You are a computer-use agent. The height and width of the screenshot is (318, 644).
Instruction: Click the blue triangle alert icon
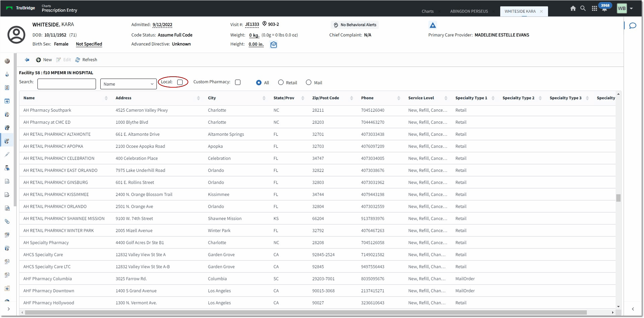click(433, 25)
